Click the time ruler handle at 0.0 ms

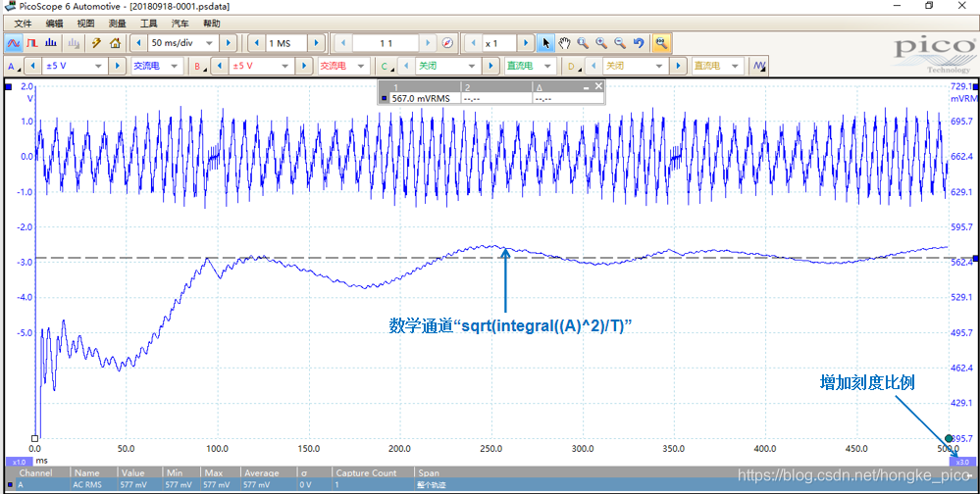(35, 438)
